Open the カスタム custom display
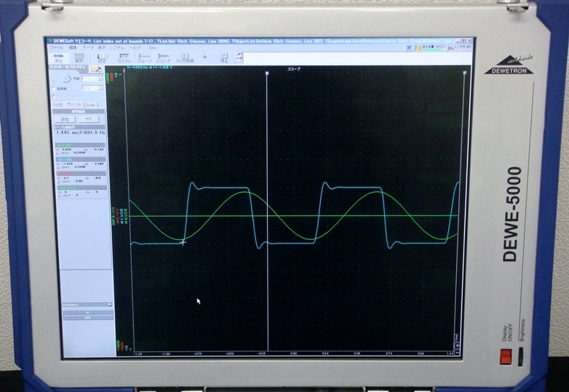This screenshot has width=569, height=392. [x=124, y=58]
